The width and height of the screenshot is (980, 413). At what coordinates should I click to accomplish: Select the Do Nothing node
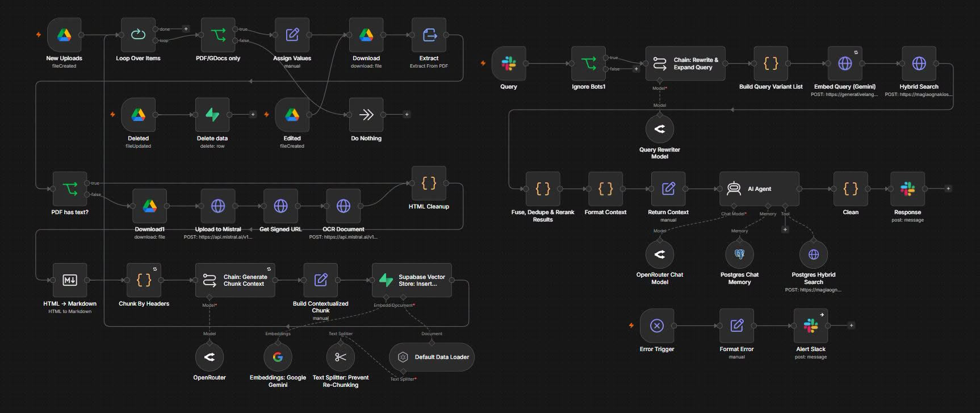366,115
